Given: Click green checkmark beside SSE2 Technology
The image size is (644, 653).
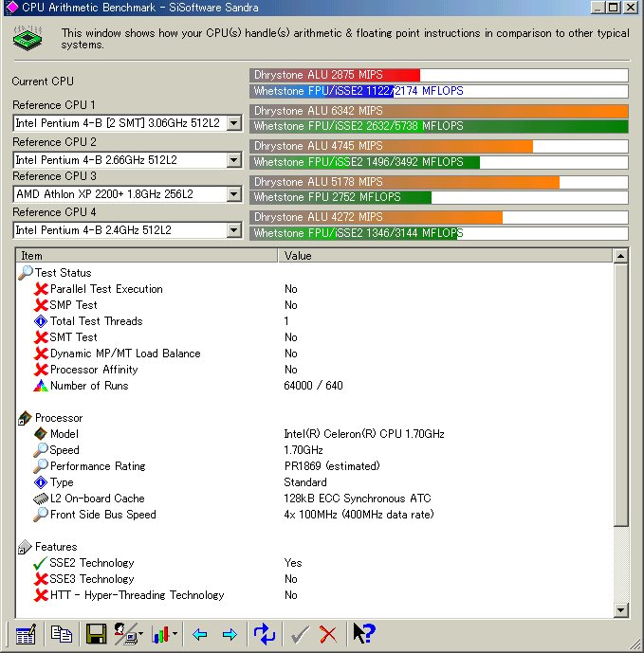Looking at the screenshot, I should coord(41,563).
